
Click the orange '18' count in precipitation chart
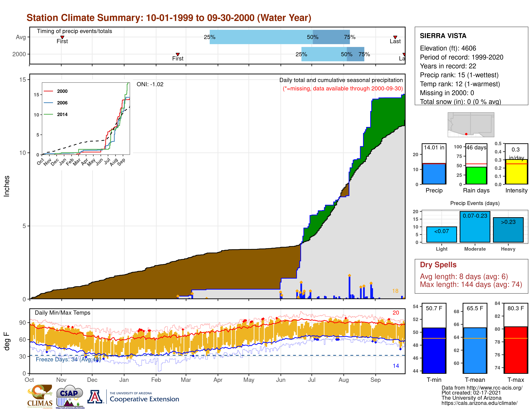(x=395, y=291)
